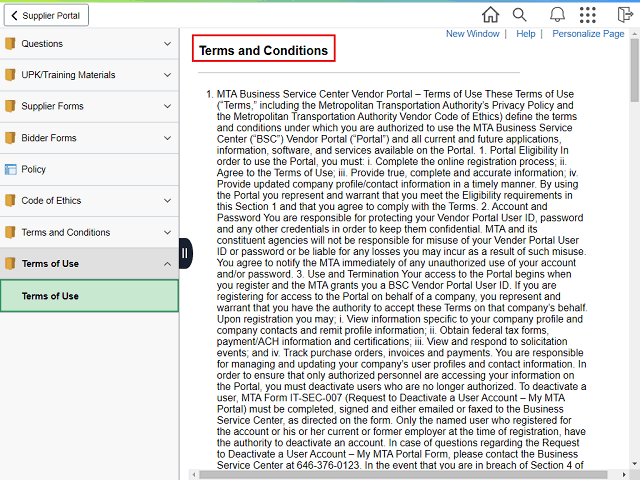Click the vertical scrollbar thumb
This screenshot has width=640, height=480.
pyautogui.click(x=635, y=70)
